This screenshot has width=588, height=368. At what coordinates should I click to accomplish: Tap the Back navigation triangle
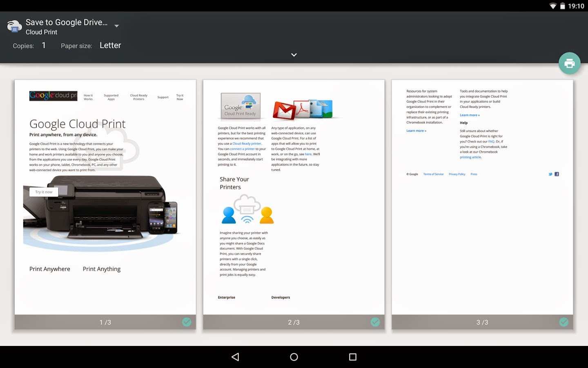click(235, 357)
